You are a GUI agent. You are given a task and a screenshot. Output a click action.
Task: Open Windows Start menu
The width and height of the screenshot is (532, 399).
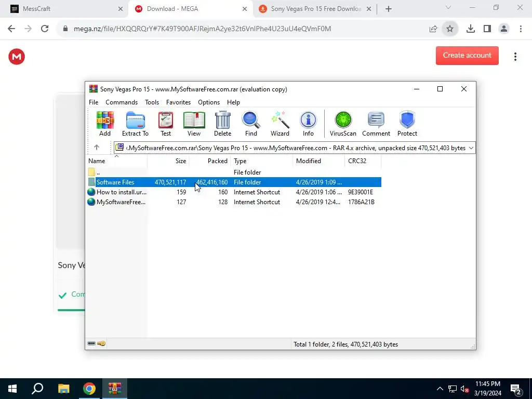click(x=12, y=389)
